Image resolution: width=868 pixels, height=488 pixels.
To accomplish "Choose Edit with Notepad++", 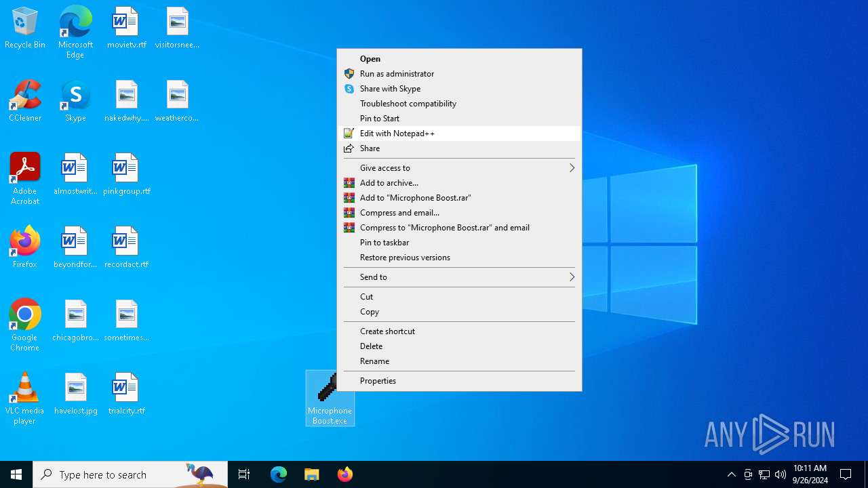I will coord(459,134).
